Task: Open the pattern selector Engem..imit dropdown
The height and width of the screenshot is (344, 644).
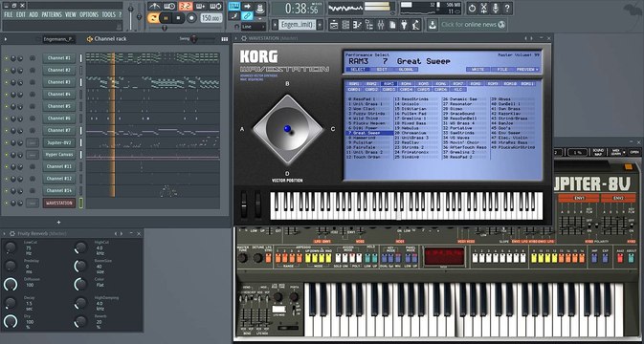Action: tap(297, 25)
